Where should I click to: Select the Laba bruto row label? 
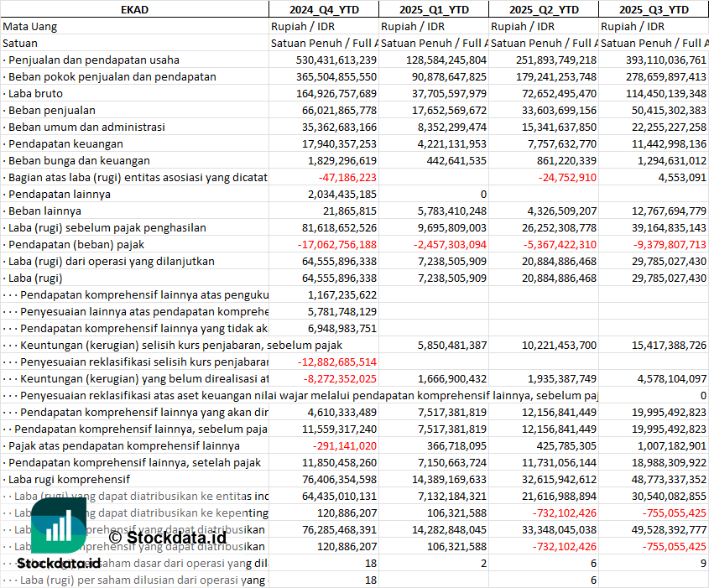click(x=36, y=93)
